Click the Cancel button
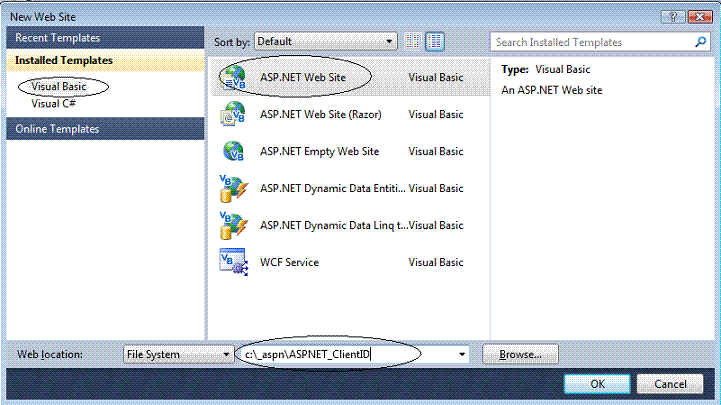721x405 pixels. [670, 384]
